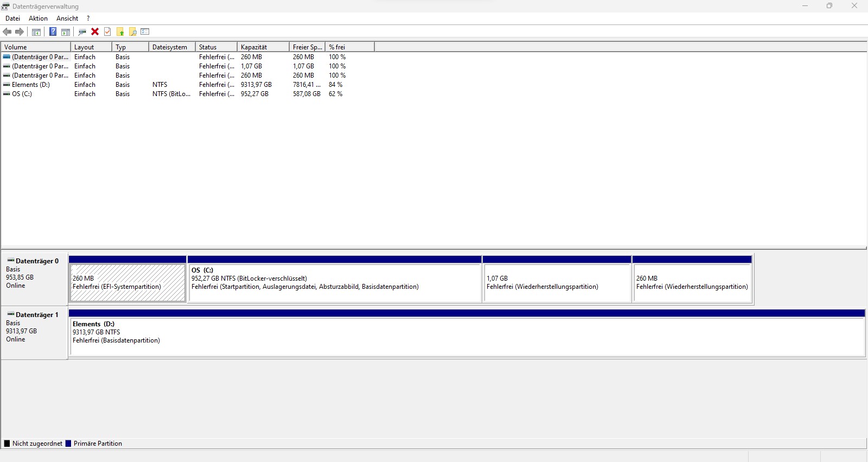Click the drive connect icon in toolbar
Image resolution: width=868 pixels, height=462 pixels.
coord(82,32)
